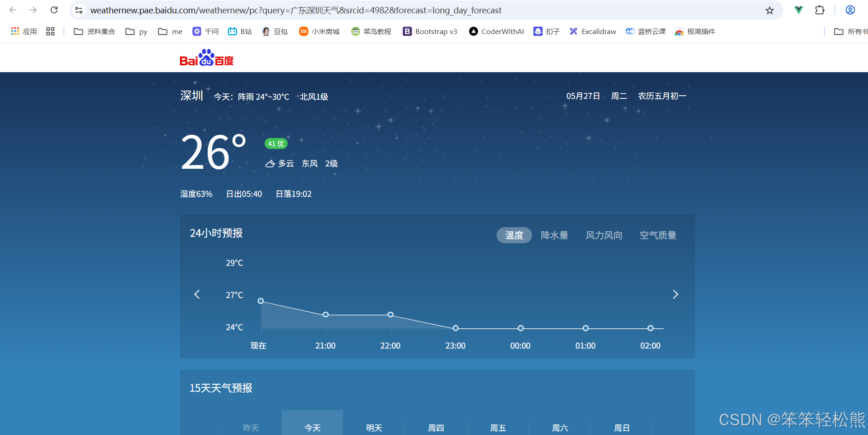Viewport: 868px width, 435px height.
Task: Open the py bookmark folder
Action: (137, 31)
